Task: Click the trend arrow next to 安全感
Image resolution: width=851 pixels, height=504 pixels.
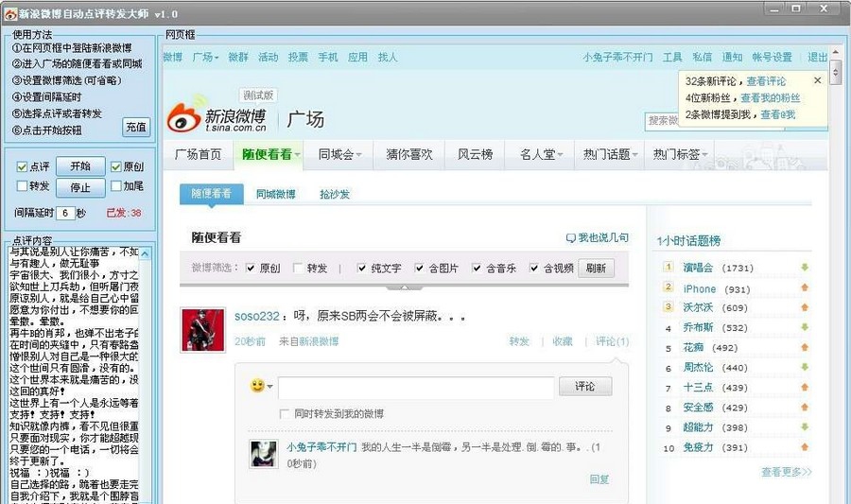Action: pos(805,407)
